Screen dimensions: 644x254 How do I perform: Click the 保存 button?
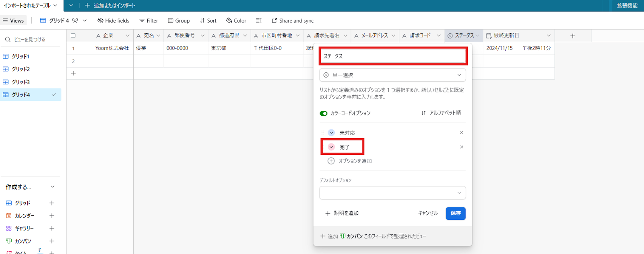click(455, 213)
